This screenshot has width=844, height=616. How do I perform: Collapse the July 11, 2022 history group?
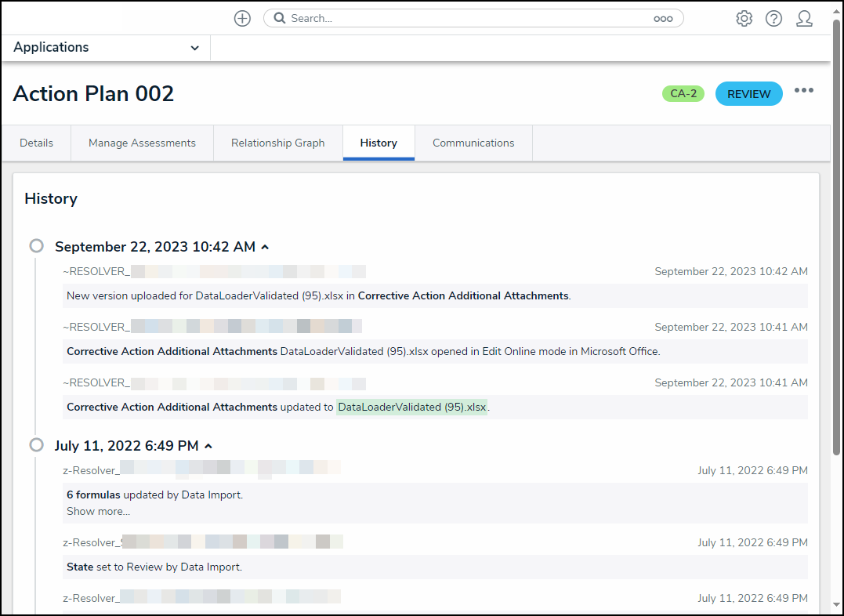tap(208, 446)
